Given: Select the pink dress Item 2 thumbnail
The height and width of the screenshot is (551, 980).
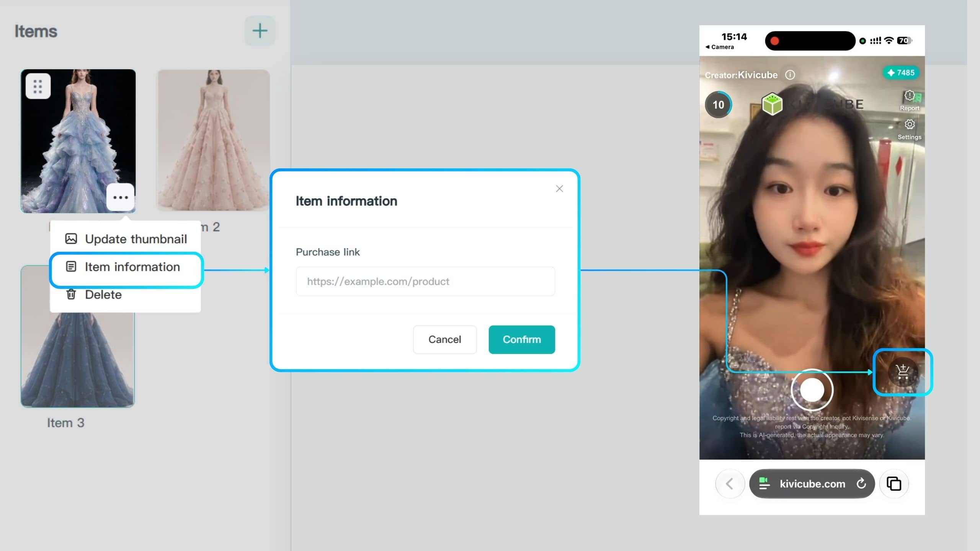Looking at the screenshot, I should pyautogui.click(x=213, y=140).
